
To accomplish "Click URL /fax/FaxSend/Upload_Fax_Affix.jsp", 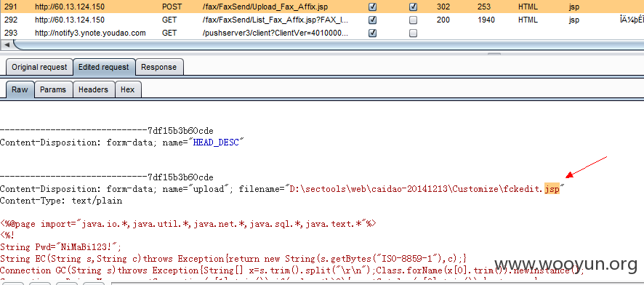I will pyautogui.click(x=265, y=7).
